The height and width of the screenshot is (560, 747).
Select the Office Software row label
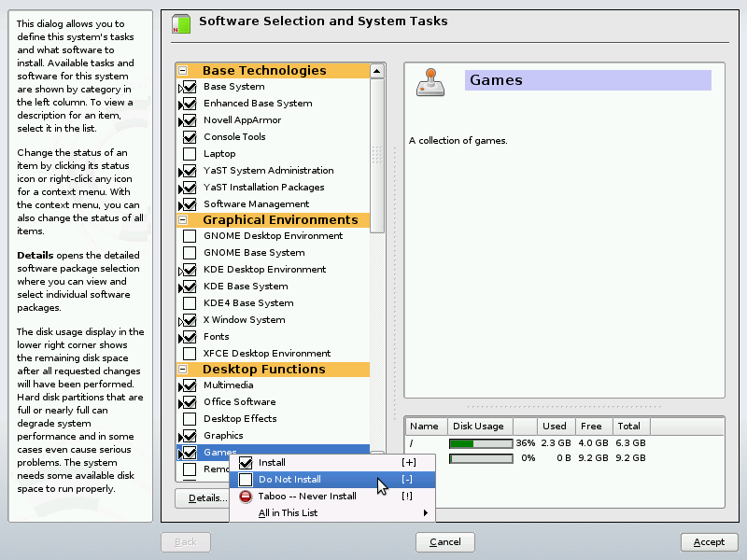coord(240,402)
